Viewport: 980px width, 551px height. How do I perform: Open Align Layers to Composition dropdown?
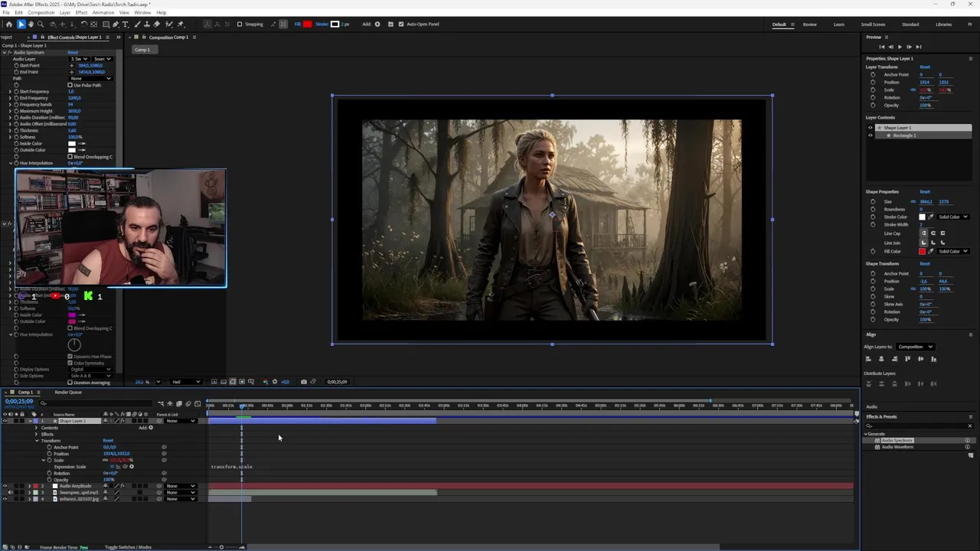(x=915, y=347)
